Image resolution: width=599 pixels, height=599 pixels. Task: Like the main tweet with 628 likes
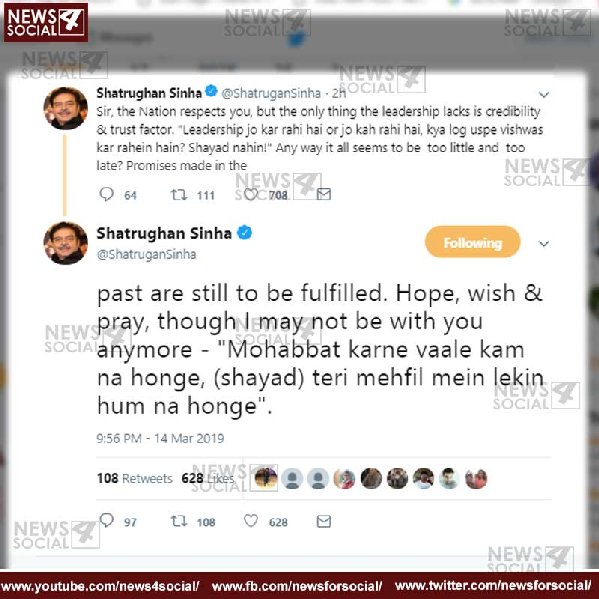click(251, 521)
